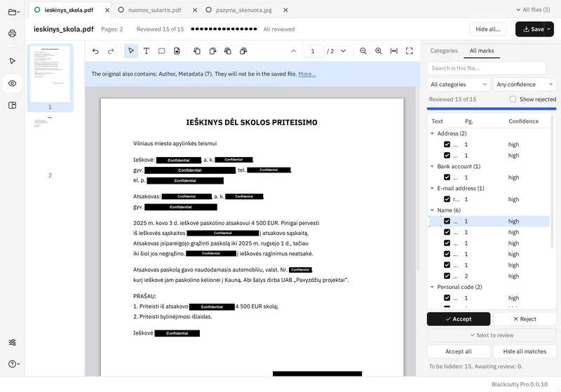The width and height of the screenshot is (561, 392).
Task: Click the Accept button
Action: 459,318
